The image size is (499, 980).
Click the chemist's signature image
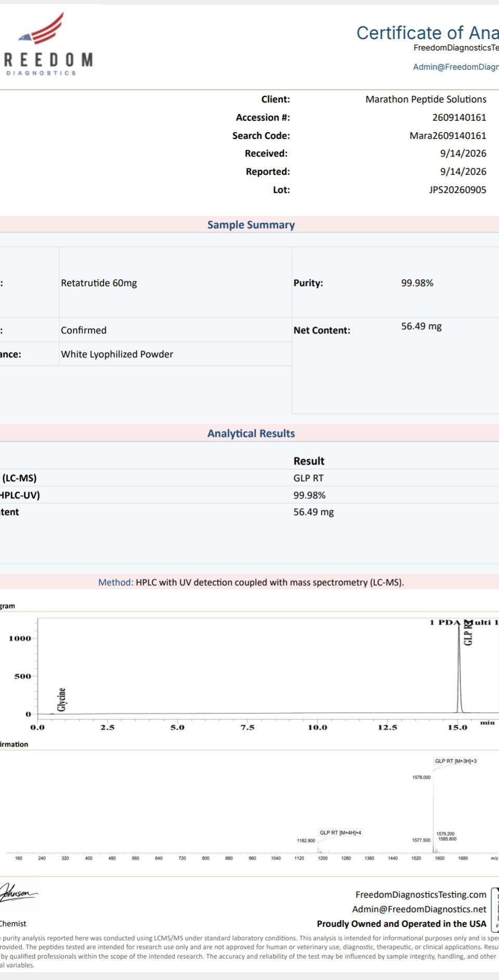[x=19, y=894]
